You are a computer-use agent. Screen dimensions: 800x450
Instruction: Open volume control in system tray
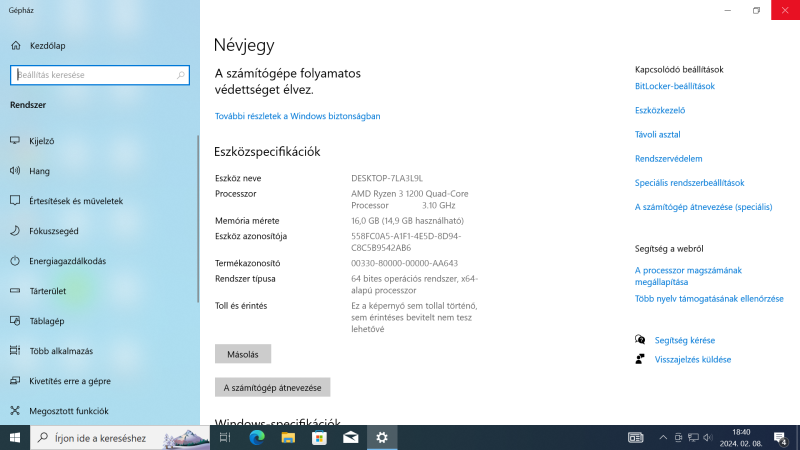pos(708,438)
